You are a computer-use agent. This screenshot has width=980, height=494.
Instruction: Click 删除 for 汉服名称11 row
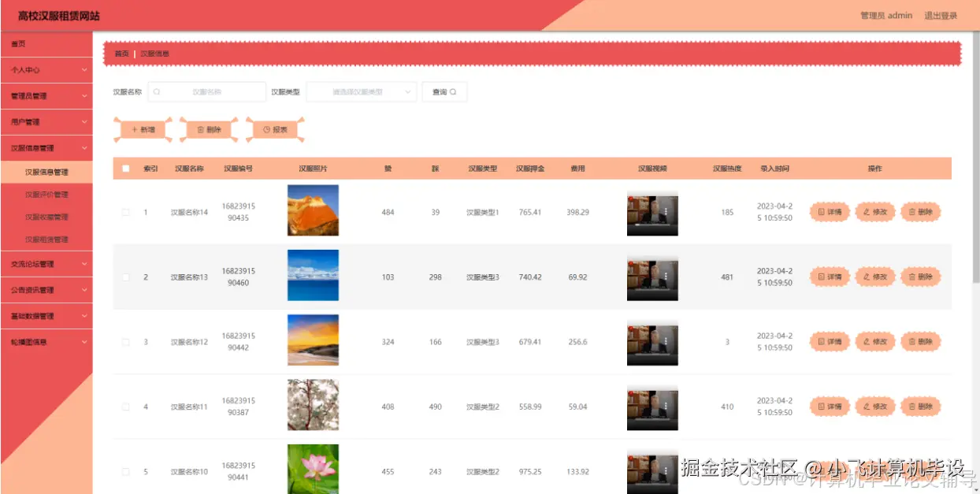point(921,407)
